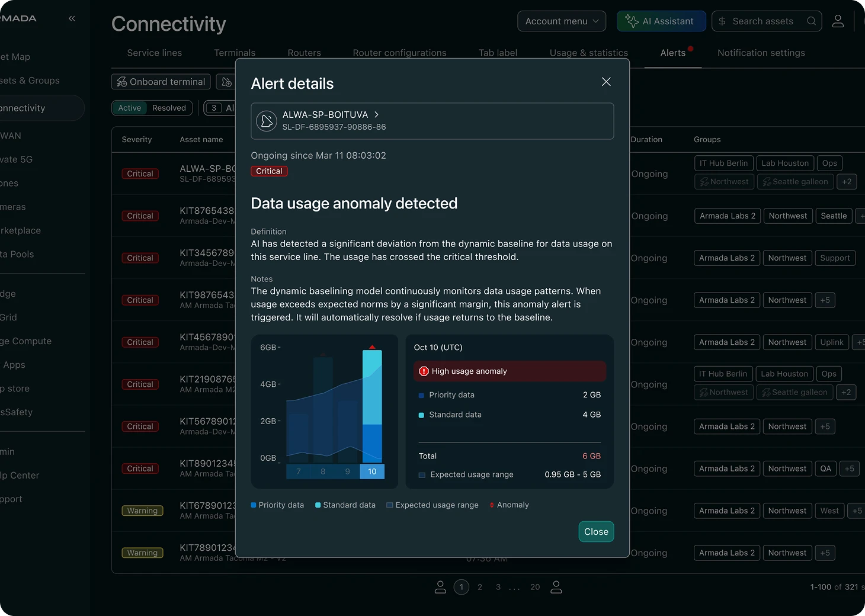Click Total 6 GB value
Screen dimensions: 865x616
(x=591, y=456)
